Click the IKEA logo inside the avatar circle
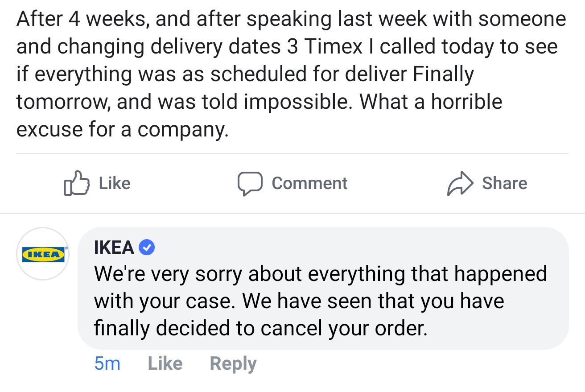Image resolution: width=585 pixels, height=392 pixels. tap(42, 253)
